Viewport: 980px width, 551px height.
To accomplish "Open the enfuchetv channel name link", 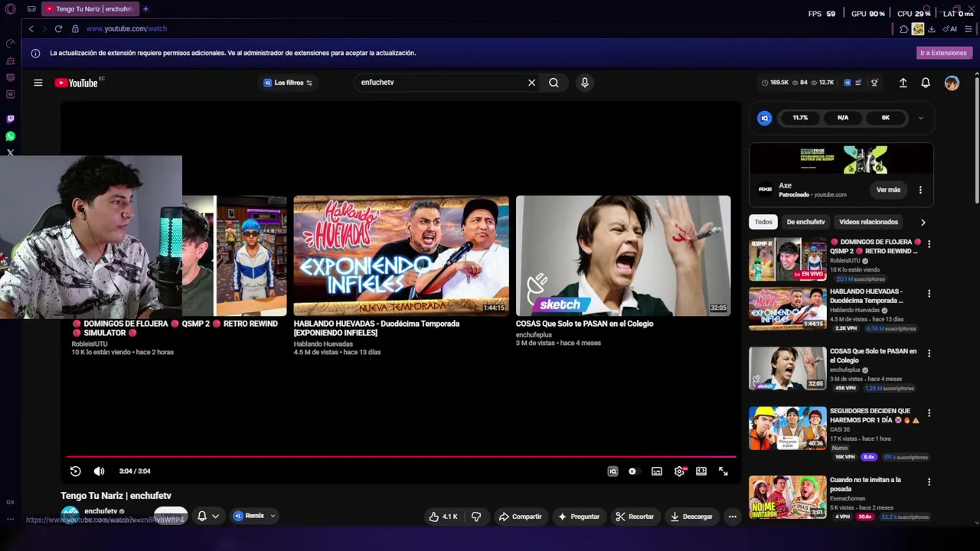I will tap(101, 511).
